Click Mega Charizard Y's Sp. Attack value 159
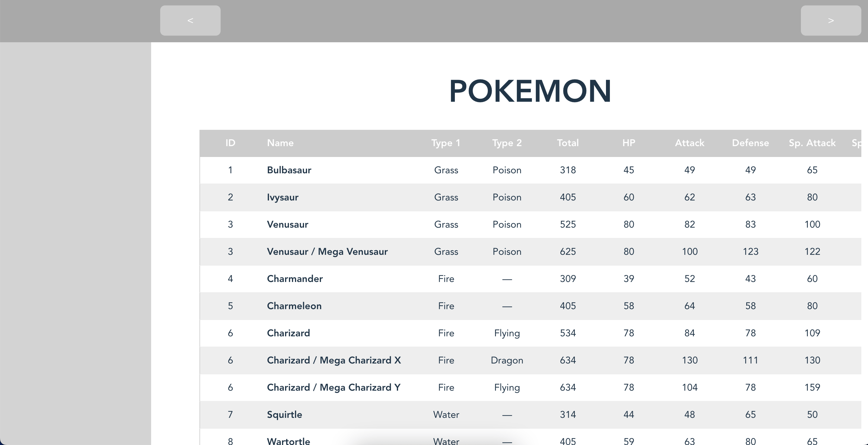The width and height of the screenshot is (868, 445). [x=812, y=387]
